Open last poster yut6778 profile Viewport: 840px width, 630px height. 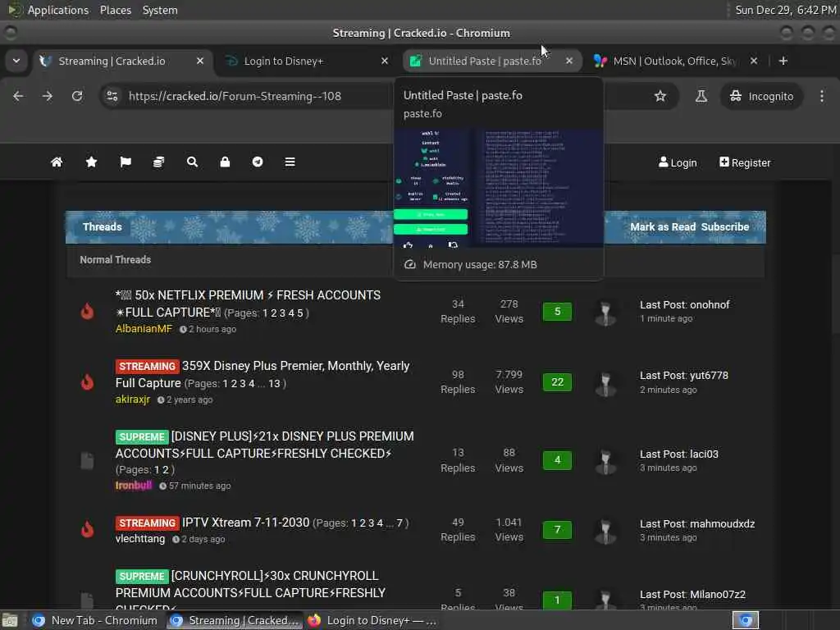709,376
